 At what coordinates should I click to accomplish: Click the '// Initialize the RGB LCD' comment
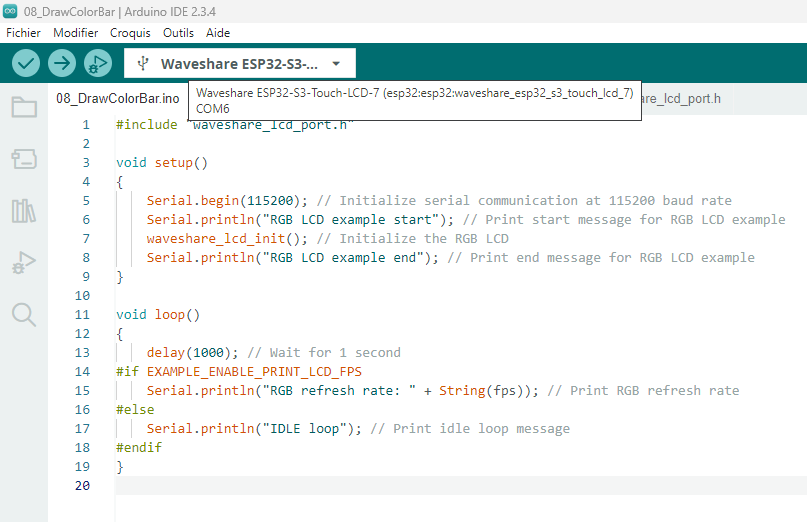pos(412,239)
